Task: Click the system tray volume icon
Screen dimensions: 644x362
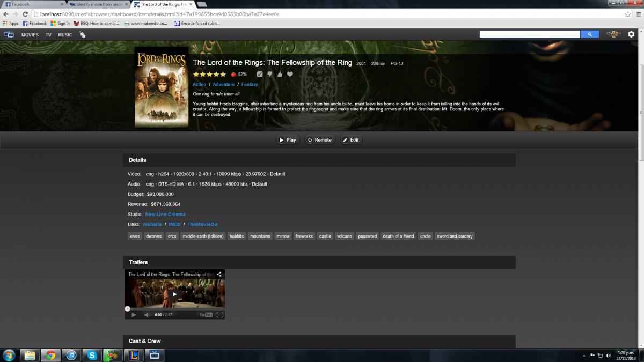Action: click(x=608, y=355)
